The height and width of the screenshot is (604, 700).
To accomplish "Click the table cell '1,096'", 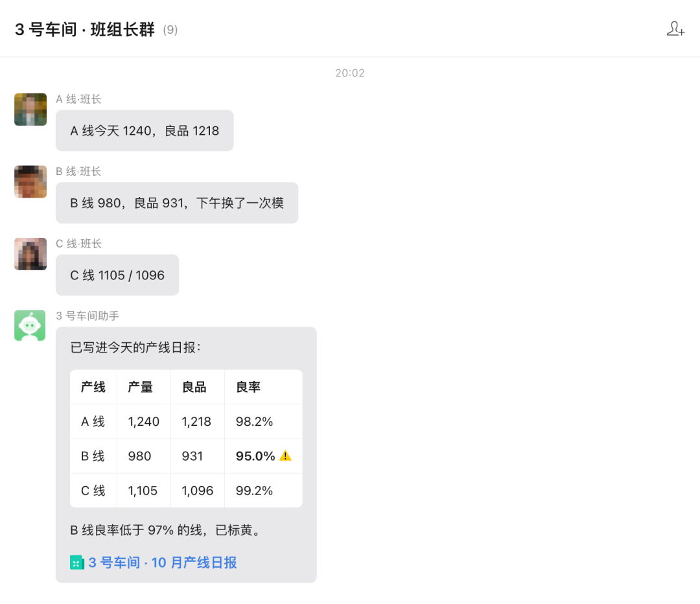I will 197,491.
